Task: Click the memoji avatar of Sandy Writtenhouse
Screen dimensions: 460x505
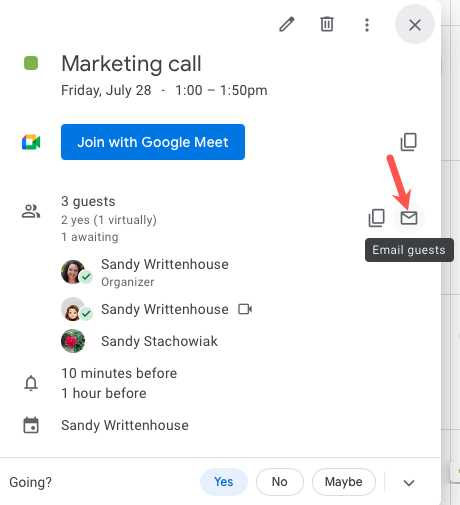Action: [73, 309]
